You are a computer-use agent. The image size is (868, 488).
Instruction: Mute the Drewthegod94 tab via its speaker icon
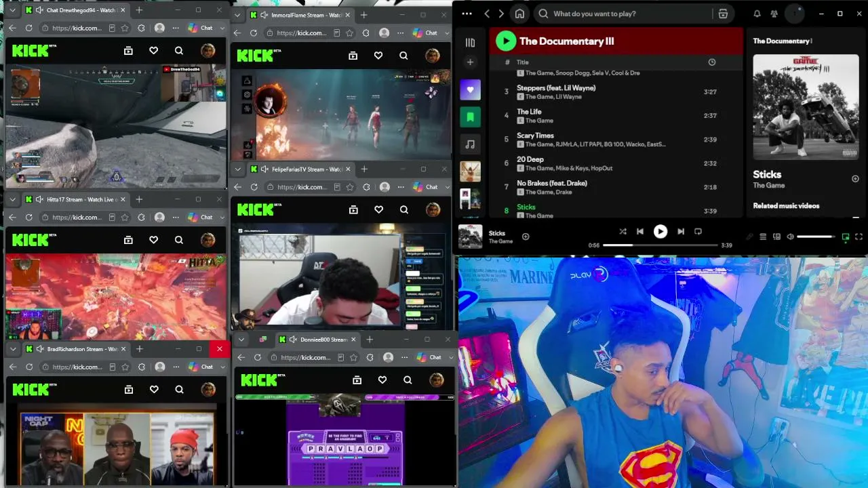[x=39, y=10]
